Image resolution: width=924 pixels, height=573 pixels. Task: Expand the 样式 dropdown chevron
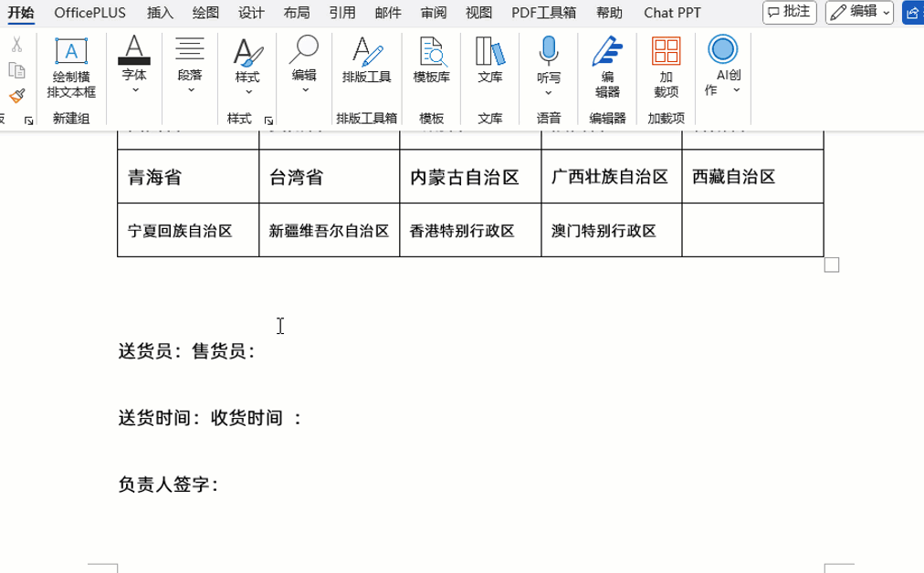click(x=248, y=92)
